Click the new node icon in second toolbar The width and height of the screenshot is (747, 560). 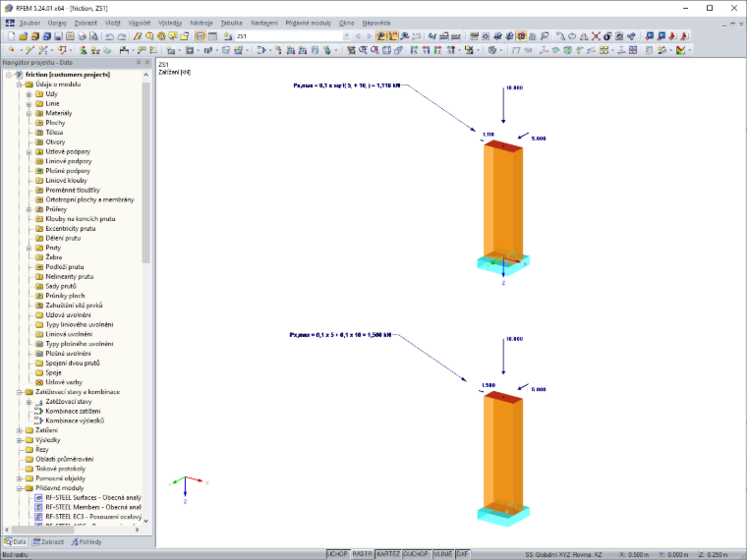coord(11,50)
